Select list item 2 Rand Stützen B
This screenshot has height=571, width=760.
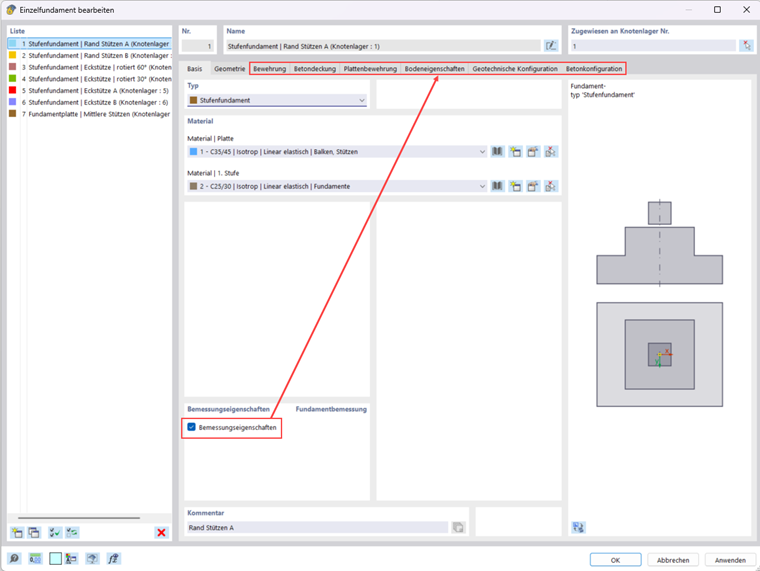pos(90,55)
